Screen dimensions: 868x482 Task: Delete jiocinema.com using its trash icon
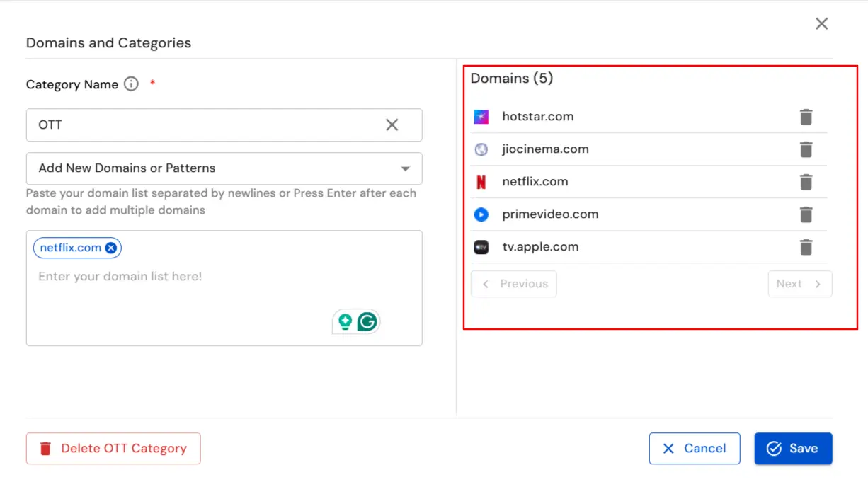[806, 149]
